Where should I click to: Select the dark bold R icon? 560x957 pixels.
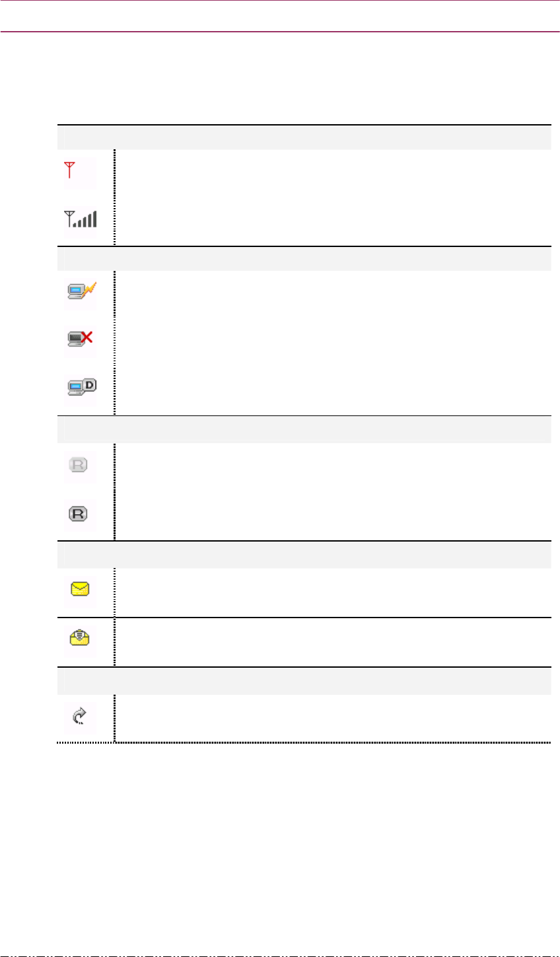79,513
